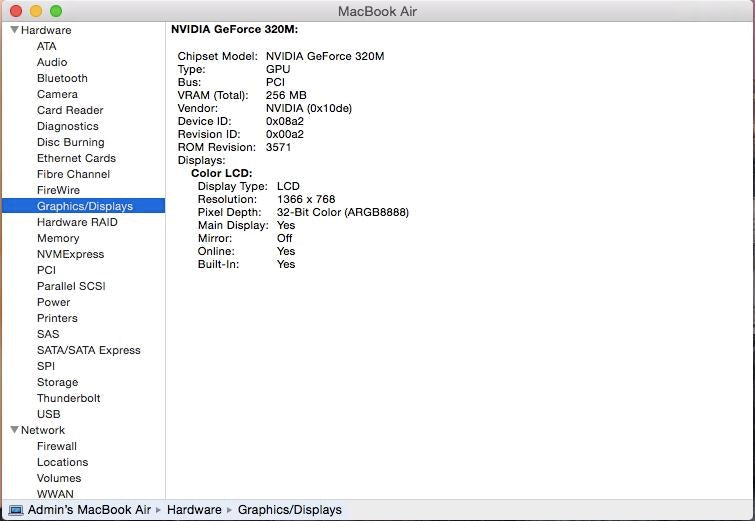The width and height of the screenshot is (755, 521).
Task: Open Fibre Channel entry
Action: 74,174
